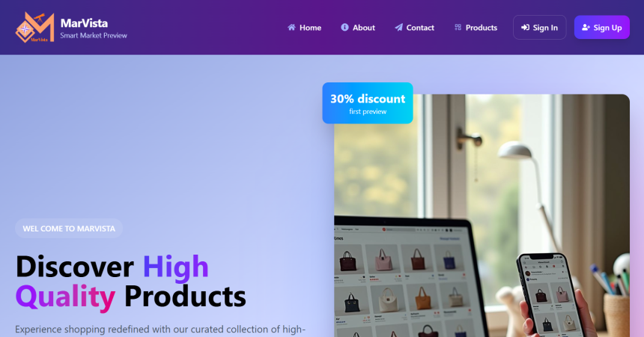Image resolution: width=644 pixels, height=337 pixels.
Task: Click the grid icon beside Products
Action: pos(458,28)
